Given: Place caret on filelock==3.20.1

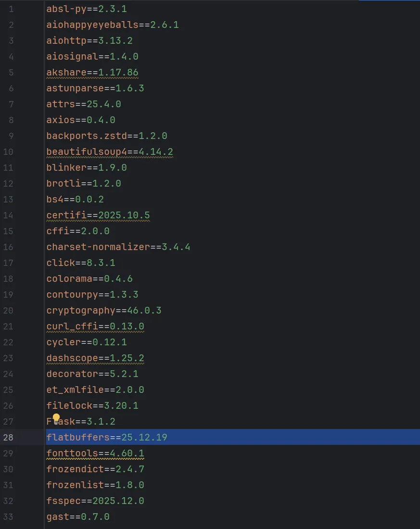Looking at the screenshot, I should pos(92,405).
